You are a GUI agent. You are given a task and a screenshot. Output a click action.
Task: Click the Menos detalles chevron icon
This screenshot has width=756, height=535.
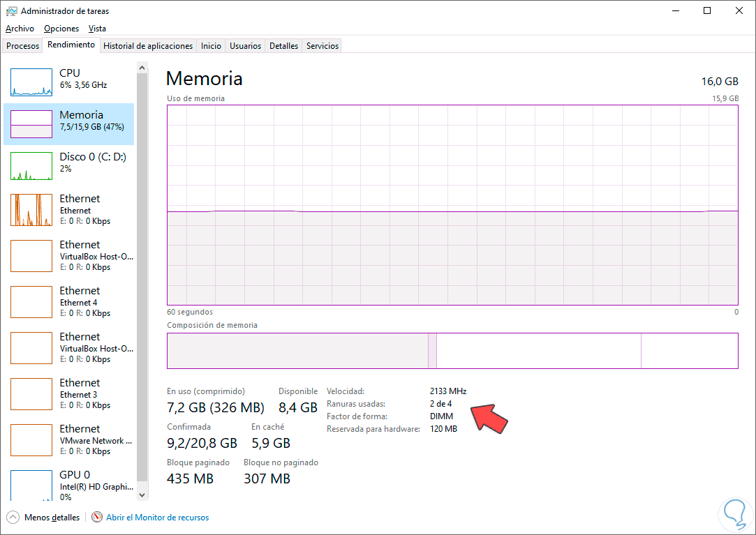[13, 518]
